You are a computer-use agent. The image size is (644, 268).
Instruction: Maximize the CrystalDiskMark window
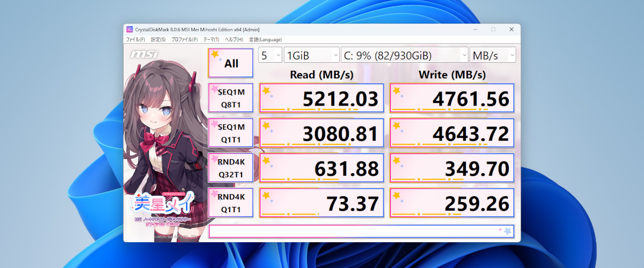[493, 29]
